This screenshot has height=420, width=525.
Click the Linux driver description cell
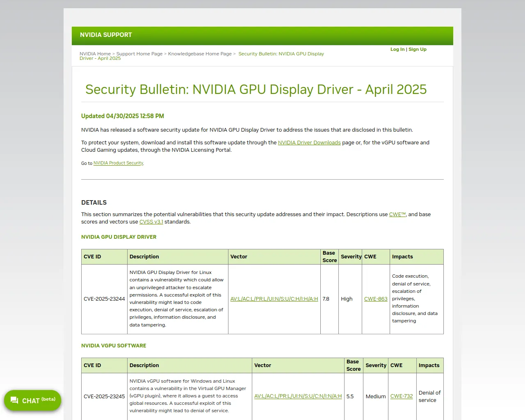tap(178, 299)
